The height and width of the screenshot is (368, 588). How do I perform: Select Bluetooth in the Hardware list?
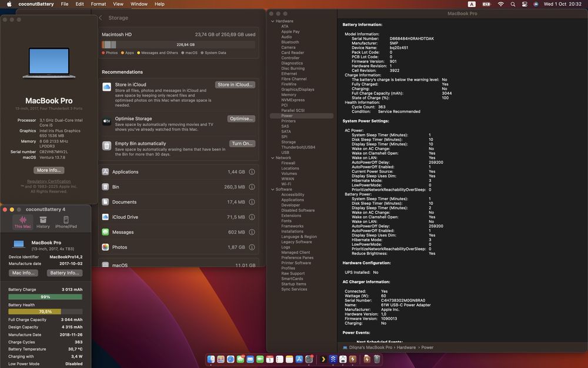290,42
